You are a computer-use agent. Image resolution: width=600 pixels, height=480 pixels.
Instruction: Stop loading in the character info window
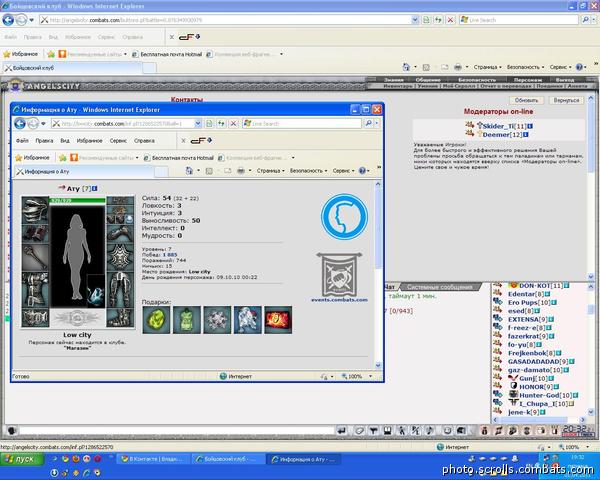(233, 123)
